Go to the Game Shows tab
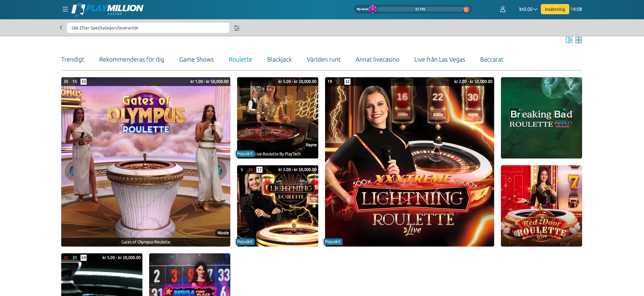 197,60
